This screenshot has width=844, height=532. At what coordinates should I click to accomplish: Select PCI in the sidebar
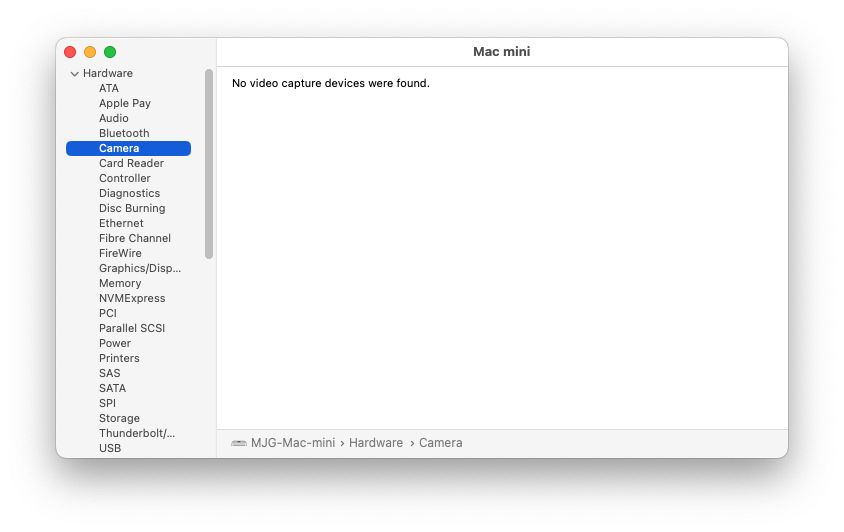[x=108, y=313]
